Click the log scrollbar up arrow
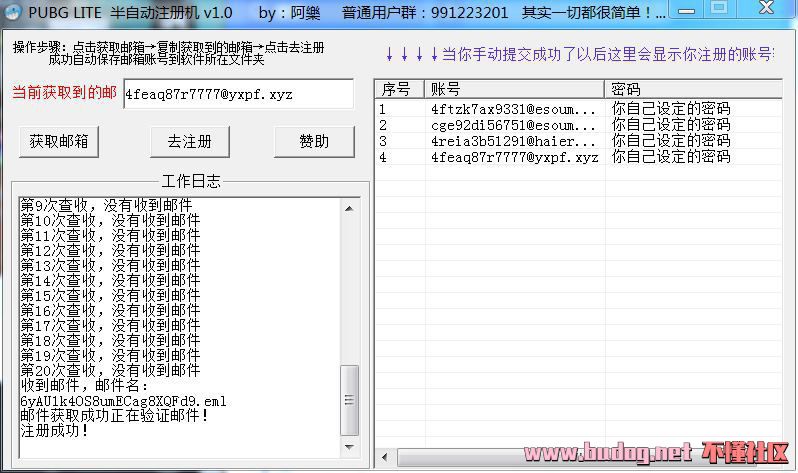798x473 pixels. coord(349,208)
